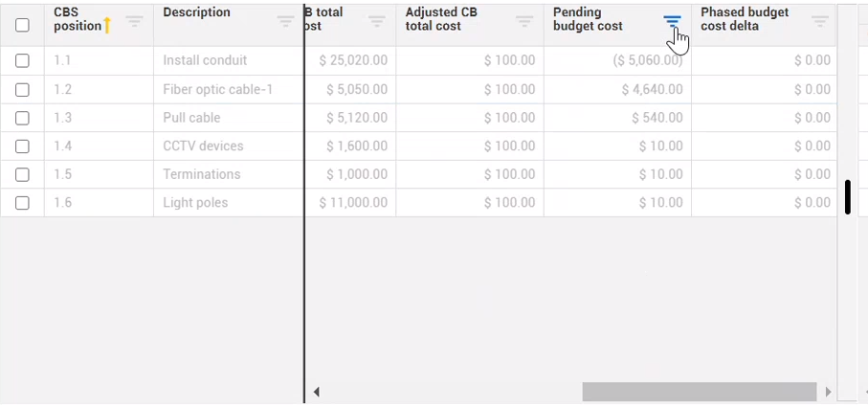Open filter for CB total cost column

377,21
